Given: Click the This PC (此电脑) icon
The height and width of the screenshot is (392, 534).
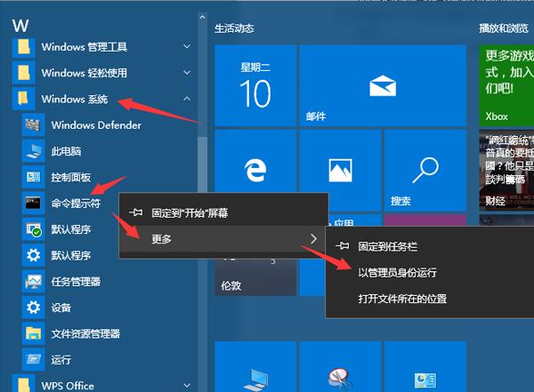Looking at the screenshot, I should (x=34, y=151).
